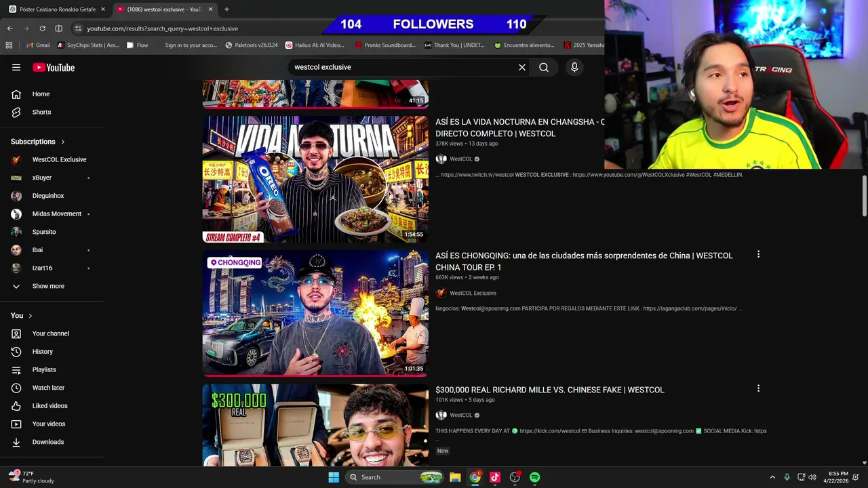Click $300,000 watches video thumbnail
Viewport: 868px width, 488px height.
(315, 424)
